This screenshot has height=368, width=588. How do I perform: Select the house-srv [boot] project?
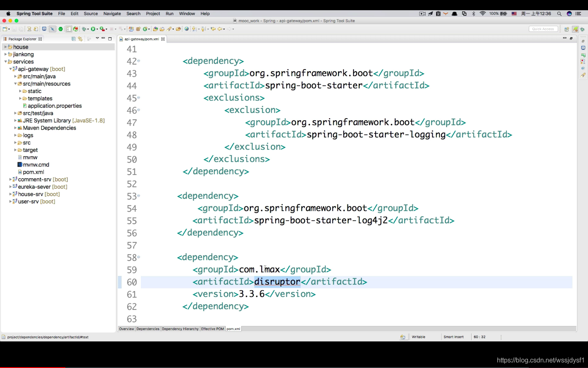coord(39,194)
